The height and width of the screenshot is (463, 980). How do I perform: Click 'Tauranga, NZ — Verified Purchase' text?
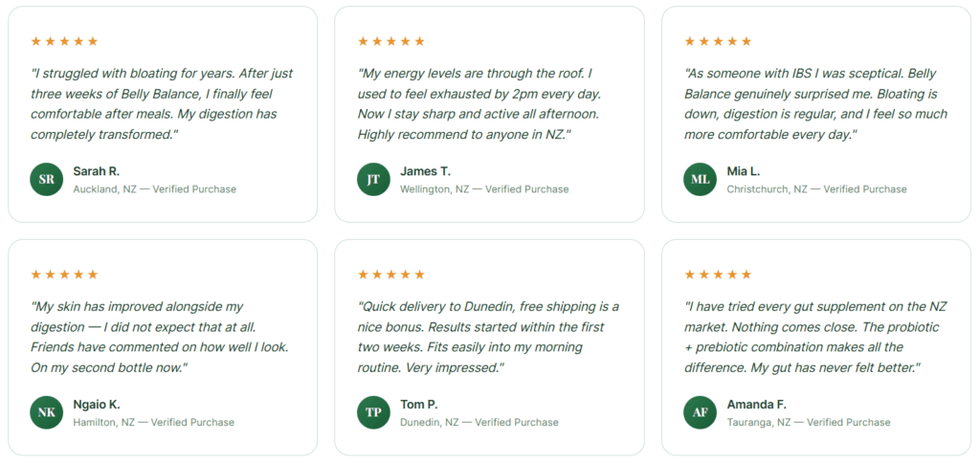(x=809, y=423)
